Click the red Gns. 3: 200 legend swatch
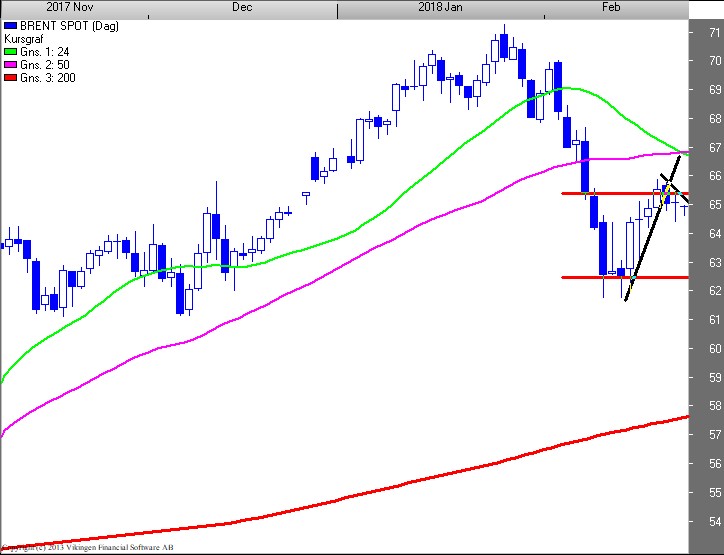724x555 pixels. pos(10,78)
